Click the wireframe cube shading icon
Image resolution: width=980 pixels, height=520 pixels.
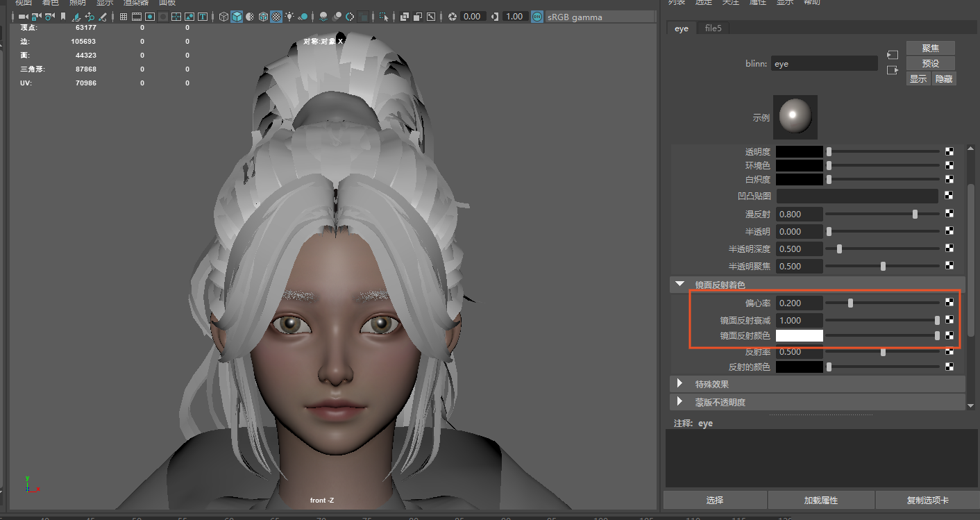[223, 17]
